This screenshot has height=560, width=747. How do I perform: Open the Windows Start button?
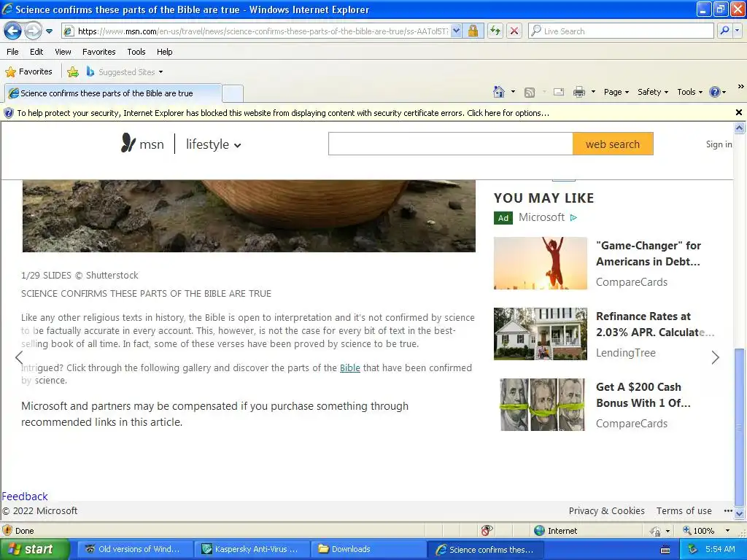34,550
